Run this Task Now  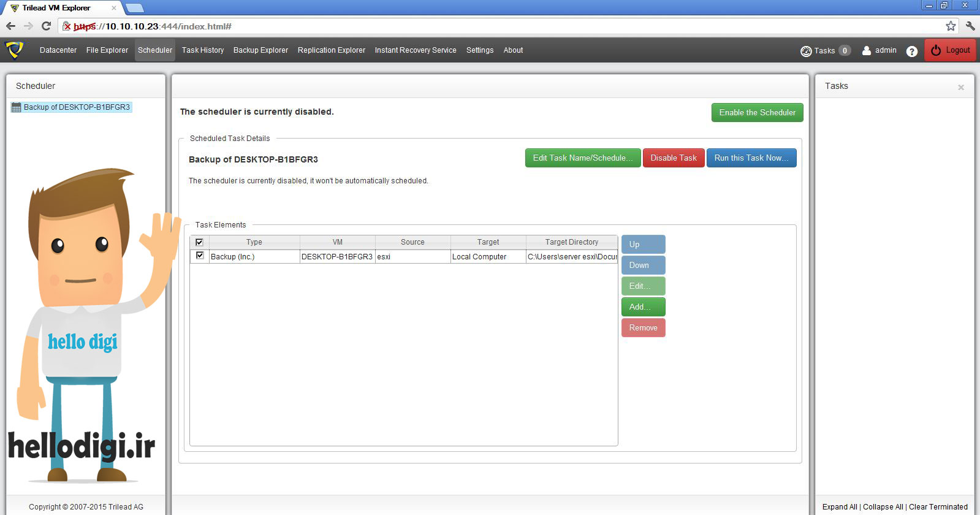751,158
